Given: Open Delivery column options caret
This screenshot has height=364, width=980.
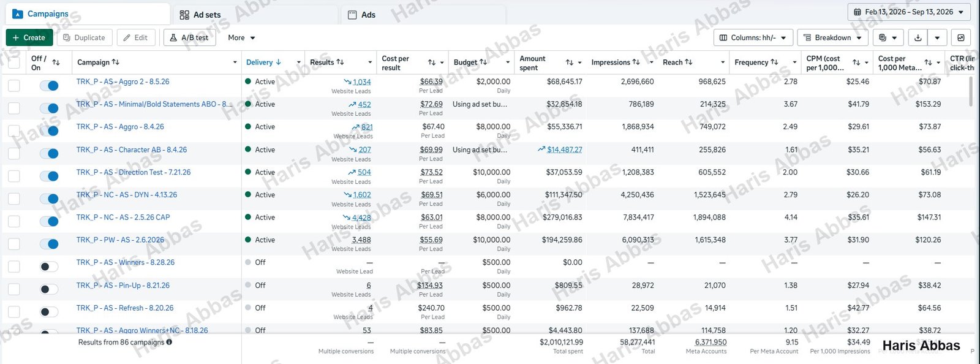Looking at the screenshot, I should pyautogui.click(x=298, y=63).
